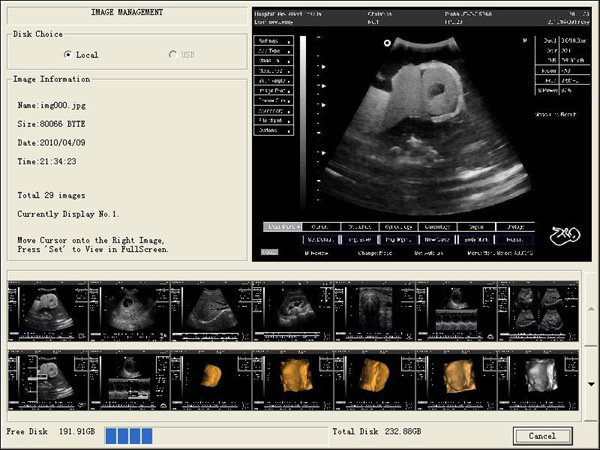This screenshot has height=450, width=600.
Task: Click the Cancel button
Action: point(542,436)
